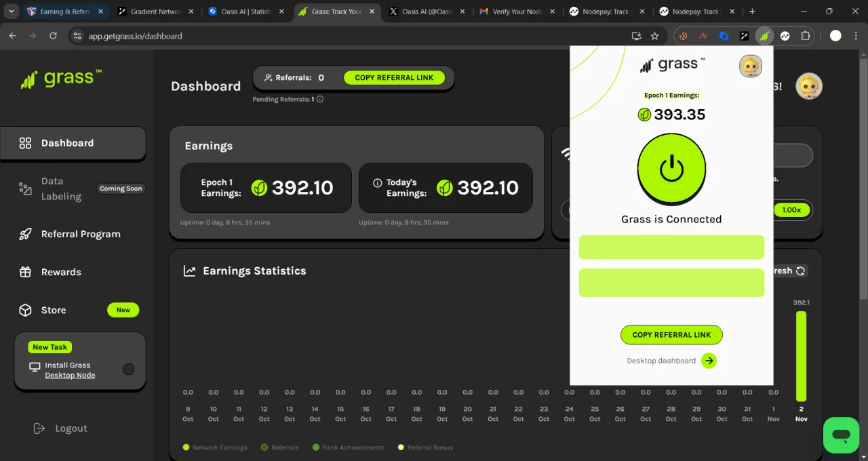The image size is (868, 461).
Task: Toggle the Grass connection power button
Action: tap(671, 168)
